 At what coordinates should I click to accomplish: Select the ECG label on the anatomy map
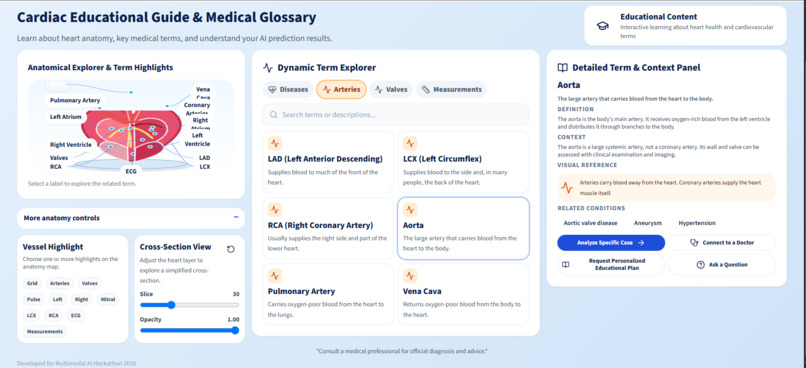point(131,171)
